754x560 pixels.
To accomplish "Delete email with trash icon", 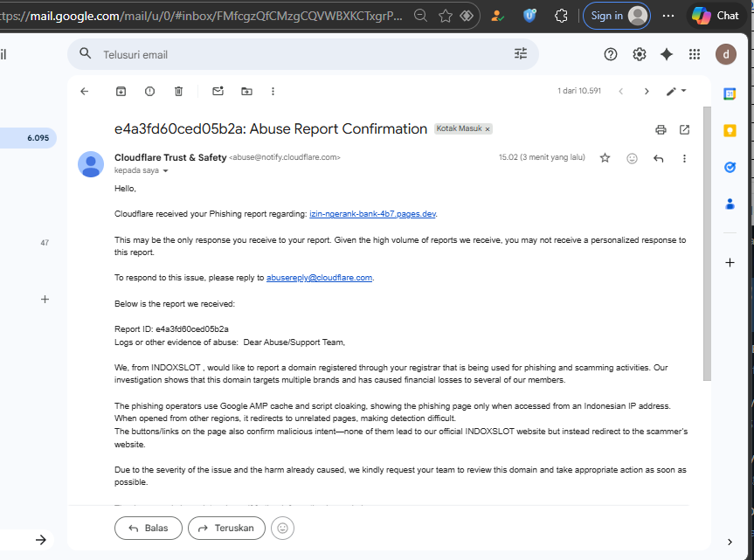I will click(178, 92).
